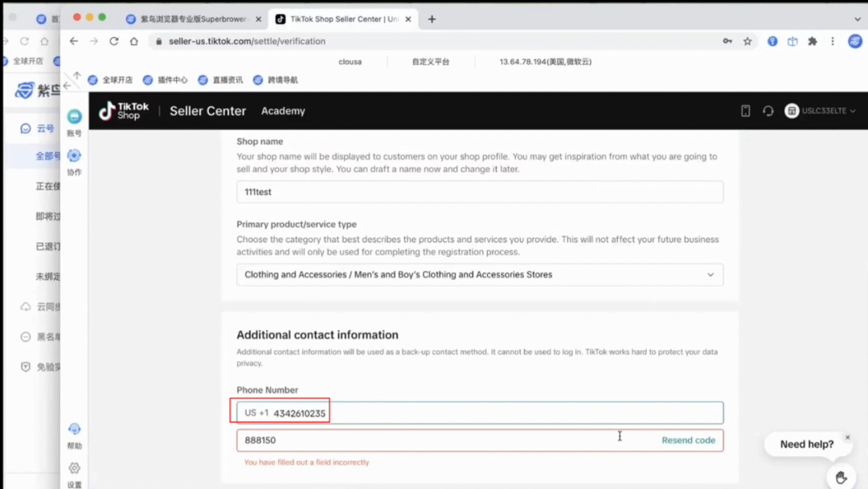This screenshot has height=489, width=868.
Task: Open the Academy menu item
Action: 283,111
